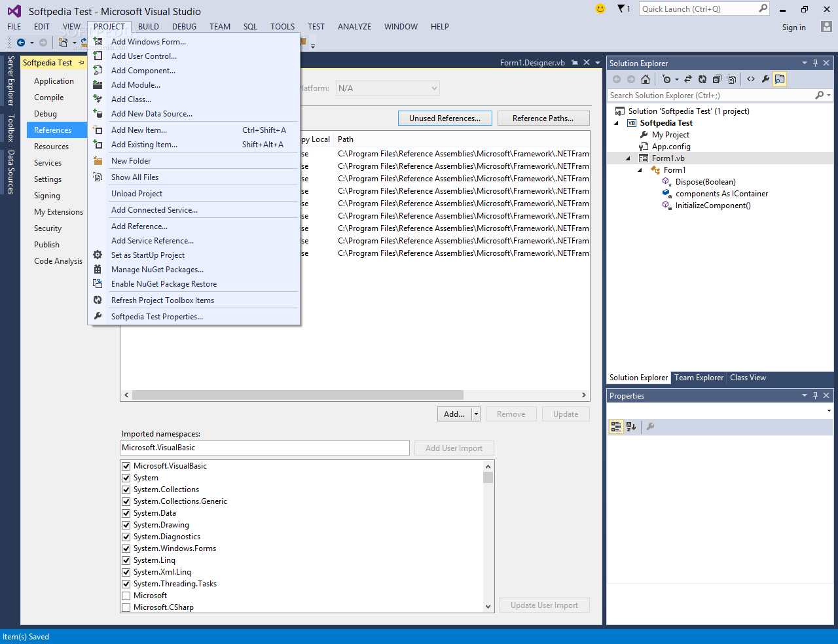This screenshot has width=838, height=644.
Task: Click the search magnifier in Solution Explorer
Action: point(819,96)
